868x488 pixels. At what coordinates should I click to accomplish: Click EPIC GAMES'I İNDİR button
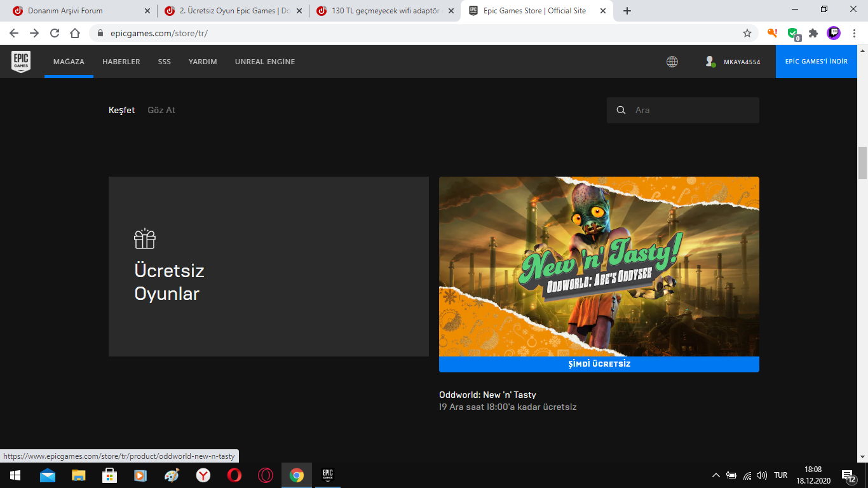point(817,62)
